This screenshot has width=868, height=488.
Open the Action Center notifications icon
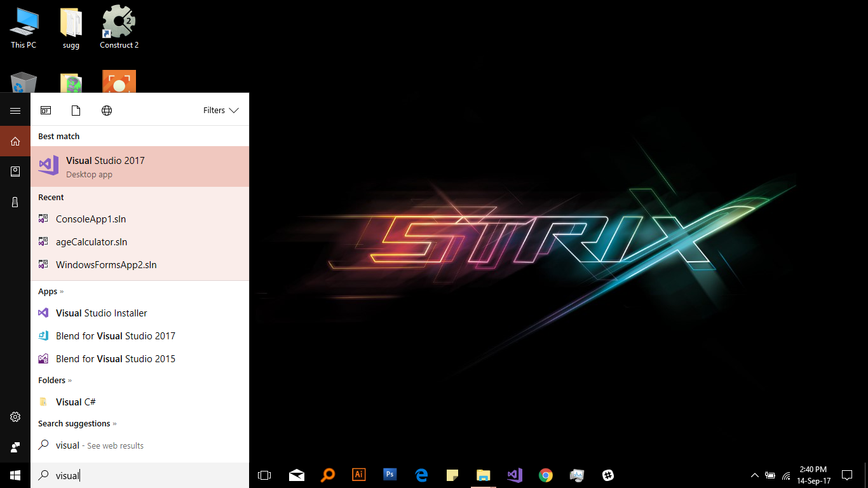[846, 475]
